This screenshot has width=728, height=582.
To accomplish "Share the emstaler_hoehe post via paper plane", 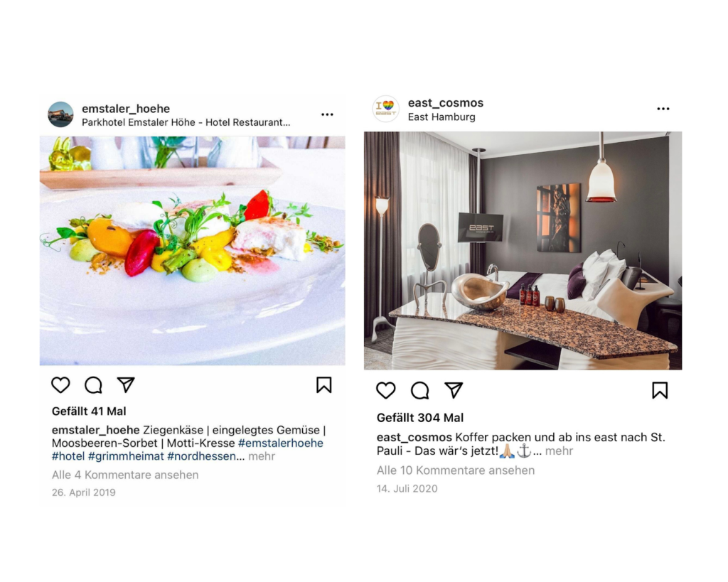I will (x=126, y=384).
